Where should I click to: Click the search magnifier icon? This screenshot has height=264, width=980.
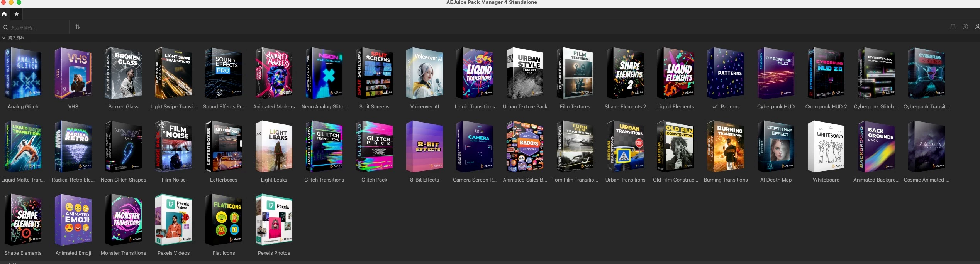[6, 27]
